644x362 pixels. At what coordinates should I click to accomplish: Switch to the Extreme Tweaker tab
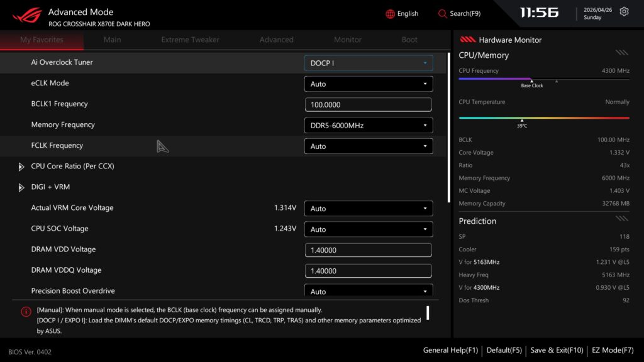(190, 40)
